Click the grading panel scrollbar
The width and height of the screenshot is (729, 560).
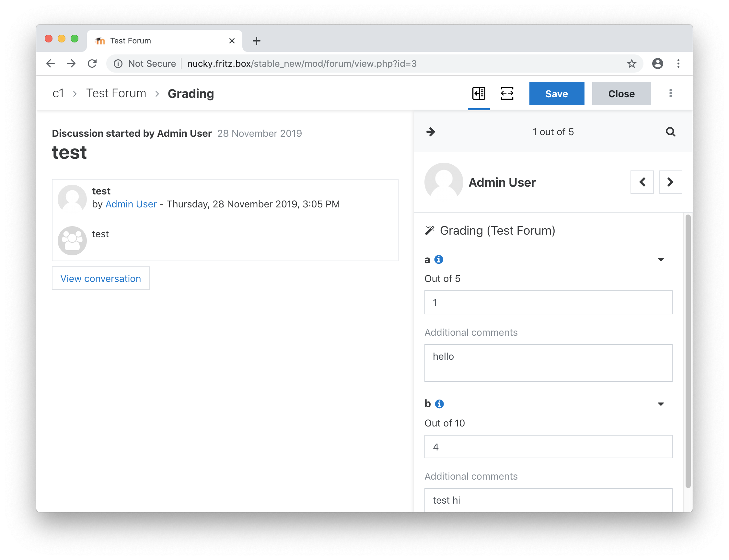(688, 351)
